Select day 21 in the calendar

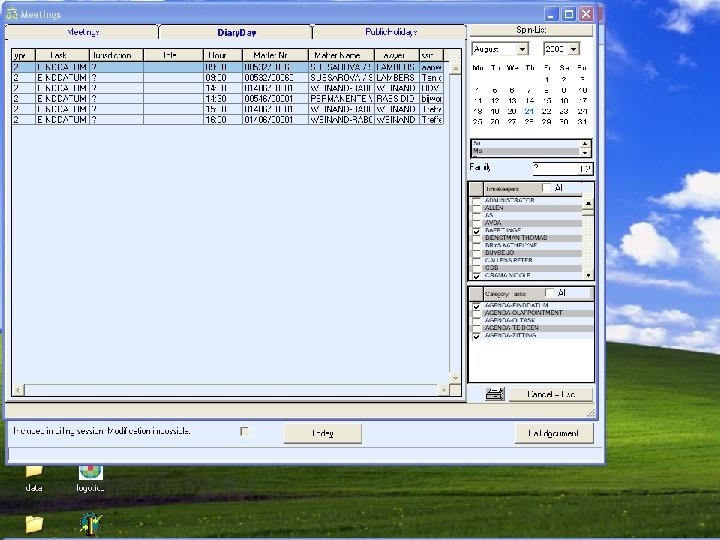click(x=529, y=111)
